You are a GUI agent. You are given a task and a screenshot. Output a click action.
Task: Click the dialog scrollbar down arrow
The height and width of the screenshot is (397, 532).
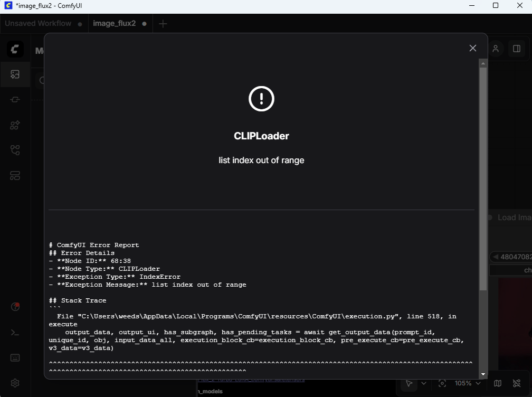click(x=483, y=375)
